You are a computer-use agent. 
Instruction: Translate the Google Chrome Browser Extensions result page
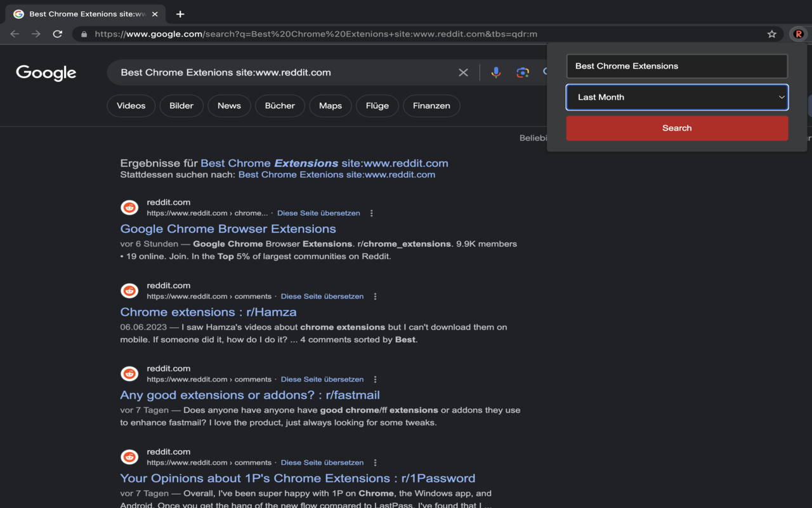(x=318, y=213)
